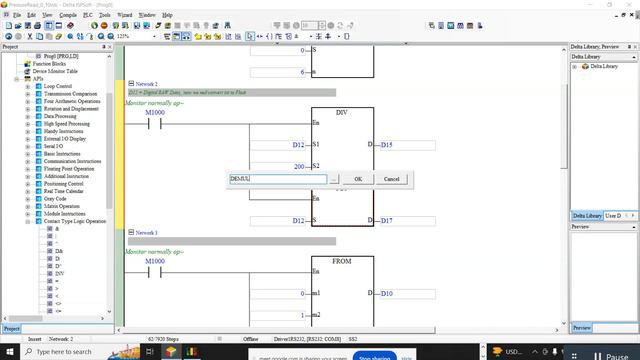The width and height of the screenshot is (640, 360).
Task: Select Four Arithmetic Operations tree item
Action: [72, 101]
